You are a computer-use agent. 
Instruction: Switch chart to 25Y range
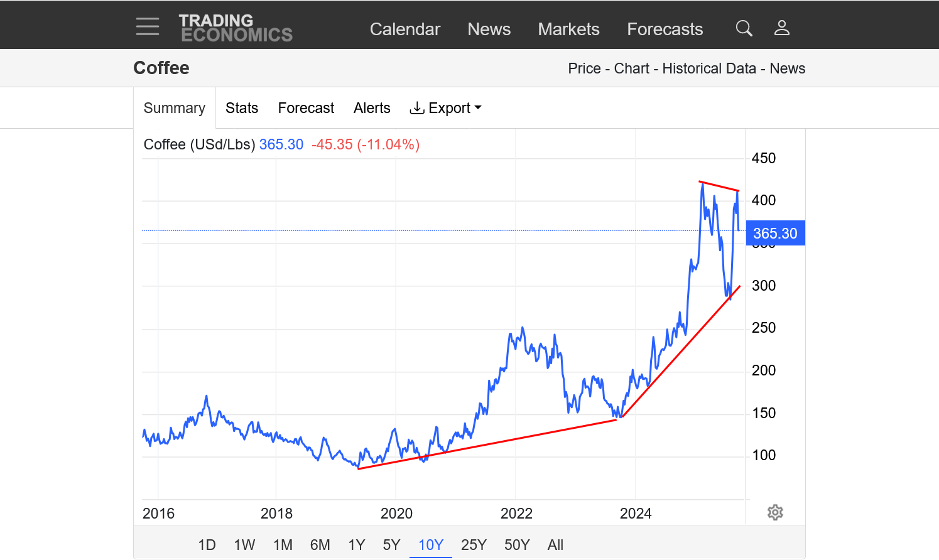tap(474, 545)
